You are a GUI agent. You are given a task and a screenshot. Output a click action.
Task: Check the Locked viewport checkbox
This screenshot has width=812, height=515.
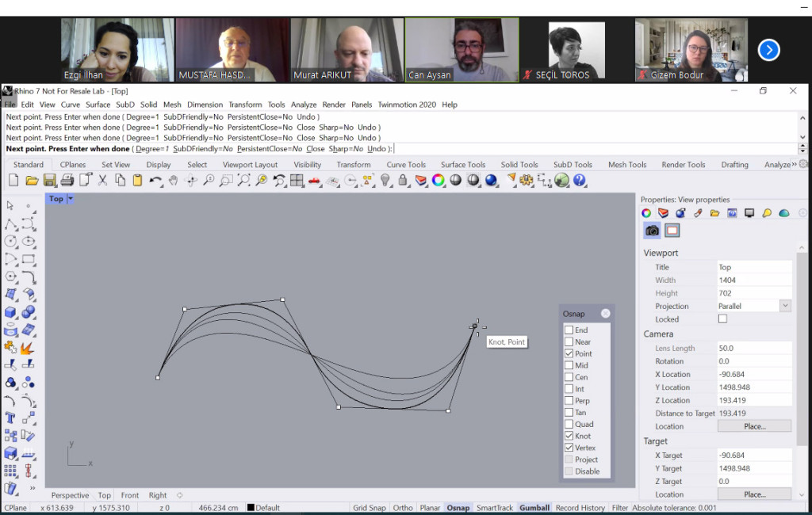click(x=722, y=319)
